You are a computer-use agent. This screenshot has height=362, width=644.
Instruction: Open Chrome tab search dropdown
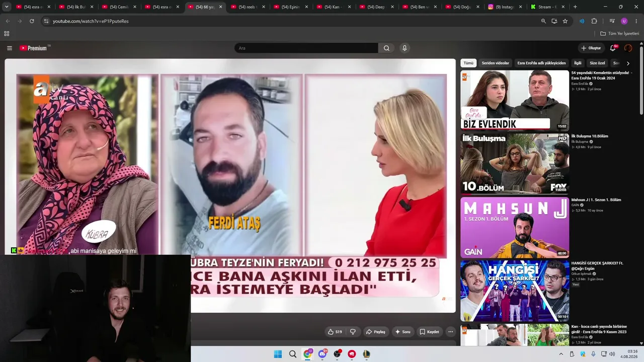click(x=7, y=7)
